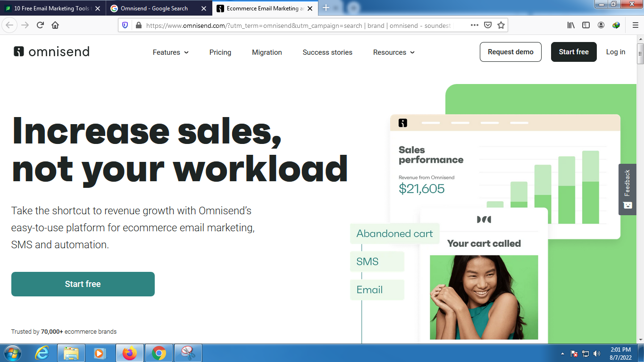Click the SMS label in the illustration

(x=377, y=261)
